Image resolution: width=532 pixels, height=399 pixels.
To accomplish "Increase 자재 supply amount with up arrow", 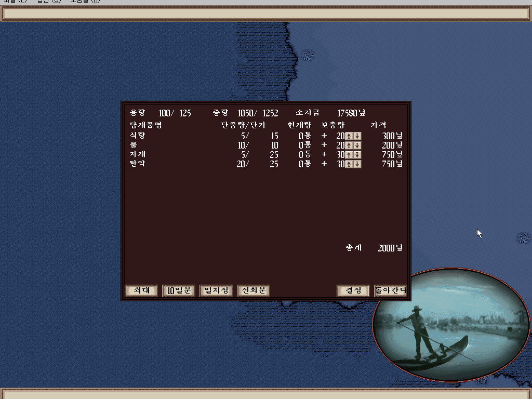I will (349, 155).
